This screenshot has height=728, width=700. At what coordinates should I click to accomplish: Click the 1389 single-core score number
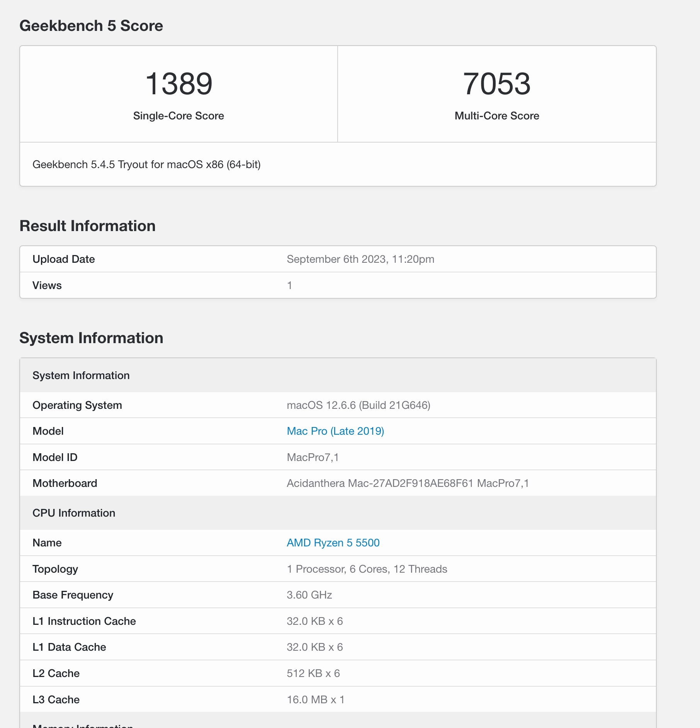click(178, 83)
